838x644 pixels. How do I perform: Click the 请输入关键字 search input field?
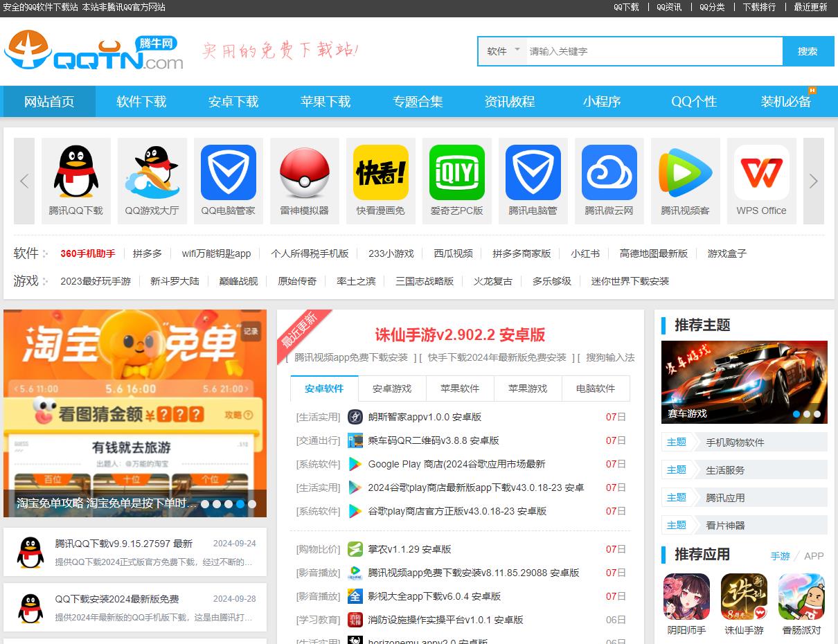pyautogui.click(x=654, y=51)
